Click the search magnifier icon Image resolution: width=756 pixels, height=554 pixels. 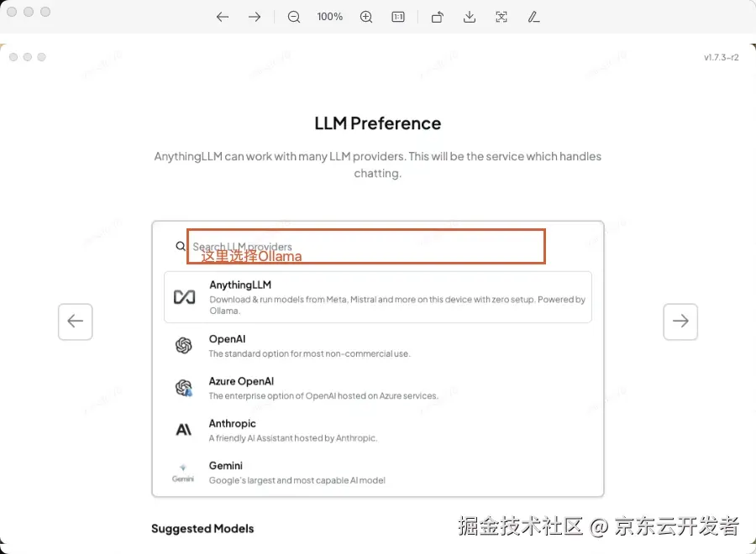coord(181,246)
